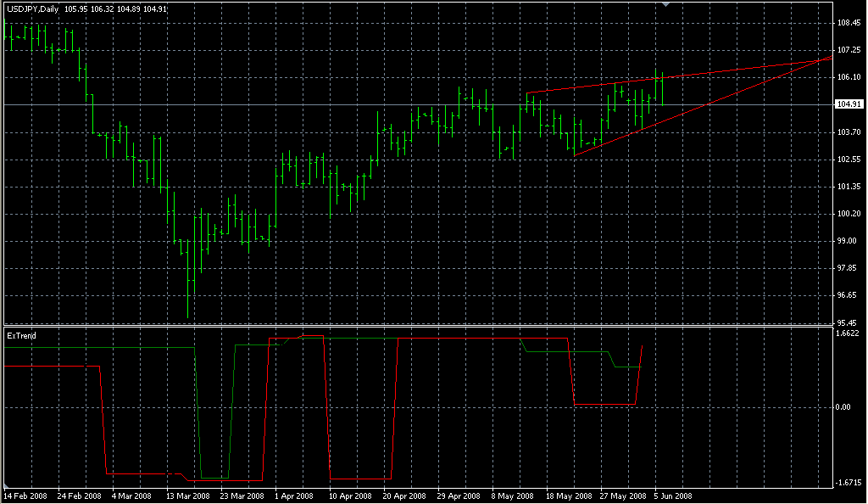Screen dimensions: 868x504
Task: Click the ExTrend indicator label
Action: click(21, 336)
